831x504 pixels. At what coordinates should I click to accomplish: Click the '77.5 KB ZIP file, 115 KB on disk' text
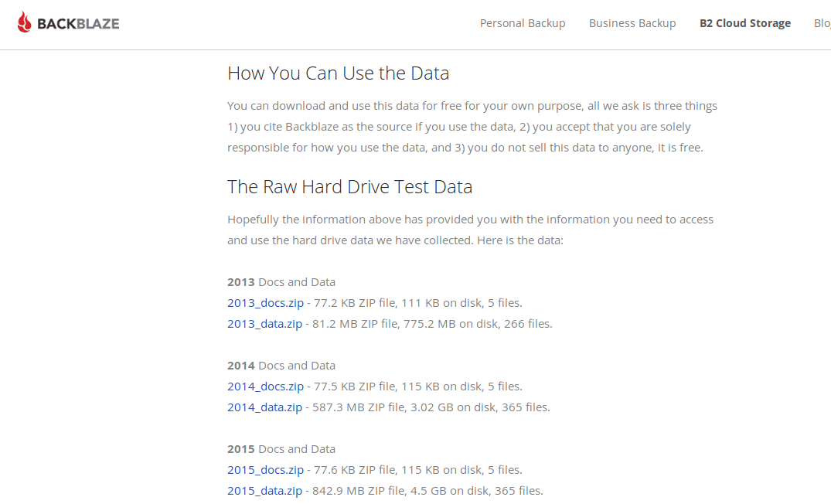(397, 387)
